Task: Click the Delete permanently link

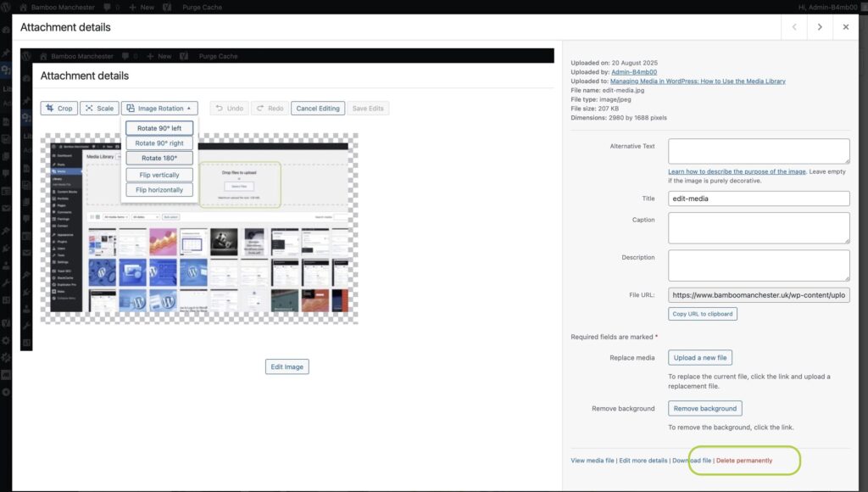Action: click(x=744, y=461)
